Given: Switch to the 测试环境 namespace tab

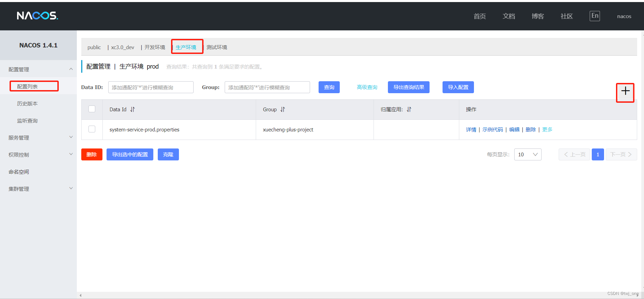Looking at the screenshot, I should tap(217, 47).
